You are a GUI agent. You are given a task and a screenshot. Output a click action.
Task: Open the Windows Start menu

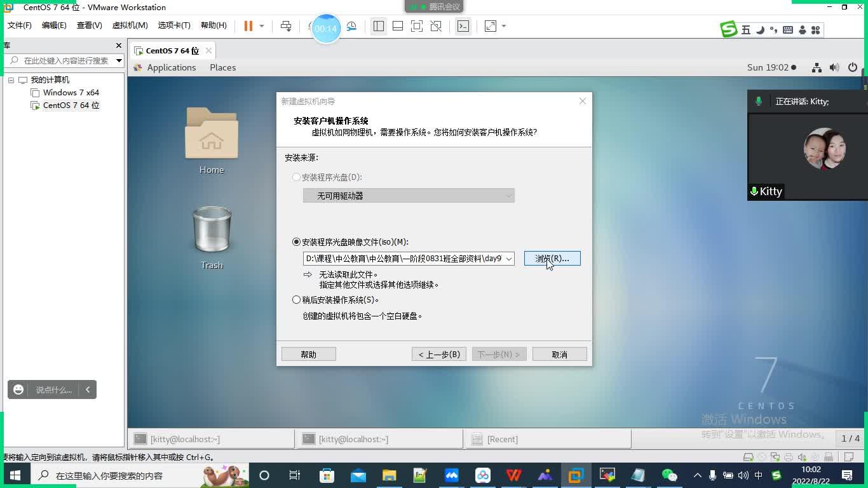(x=15, y=475)
